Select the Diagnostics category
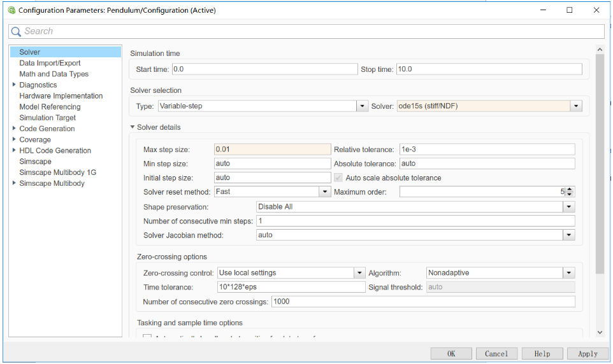Viewport: 613px width, 364px height. 38,85
